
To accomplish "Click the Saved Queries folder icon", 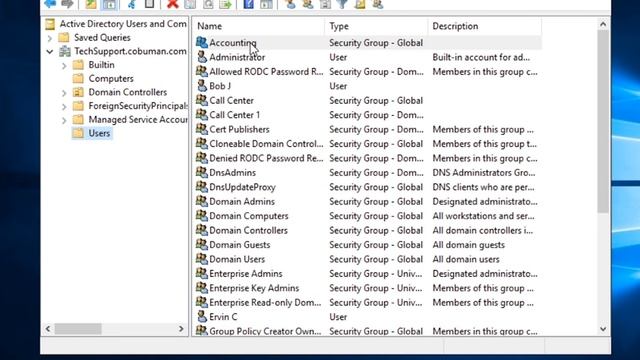I will (64, 38).
